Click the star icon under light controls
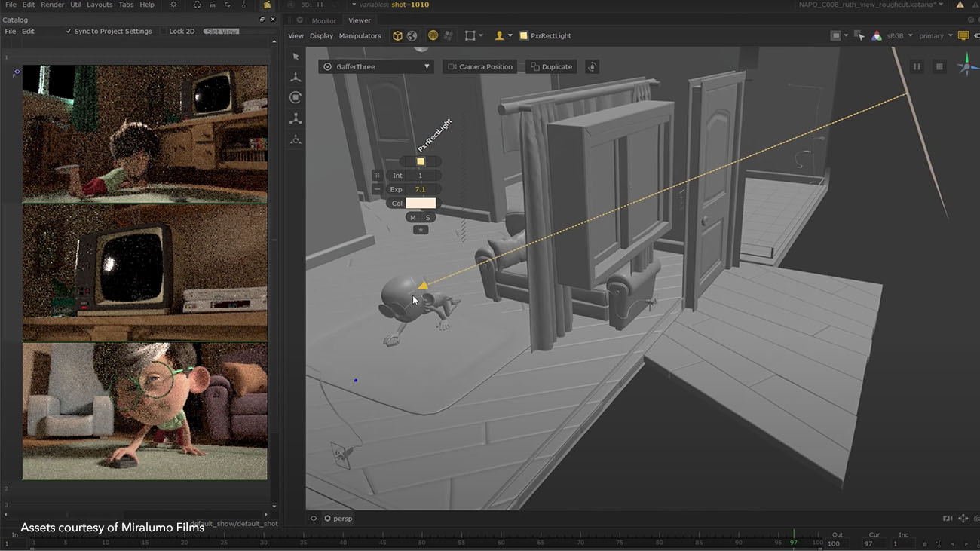 (421, 230)
